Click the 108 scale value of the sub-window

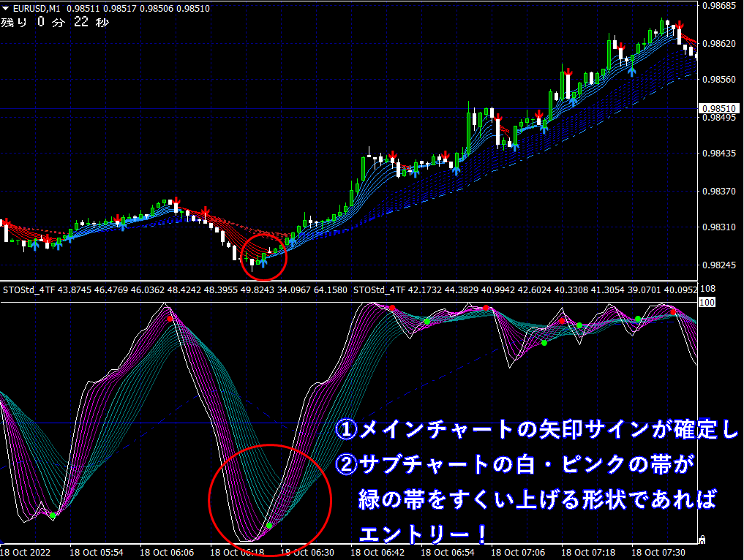point(707,289)
